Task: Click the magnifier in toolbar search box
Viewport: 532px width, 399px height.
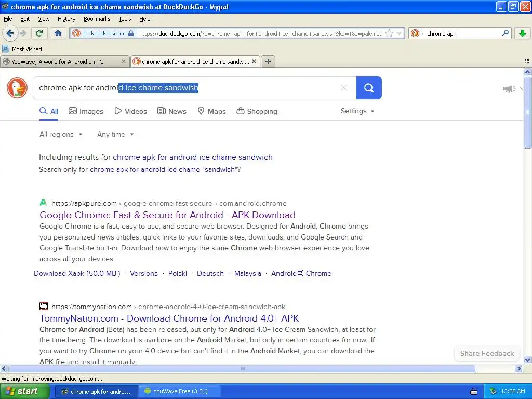Action: 505,33
